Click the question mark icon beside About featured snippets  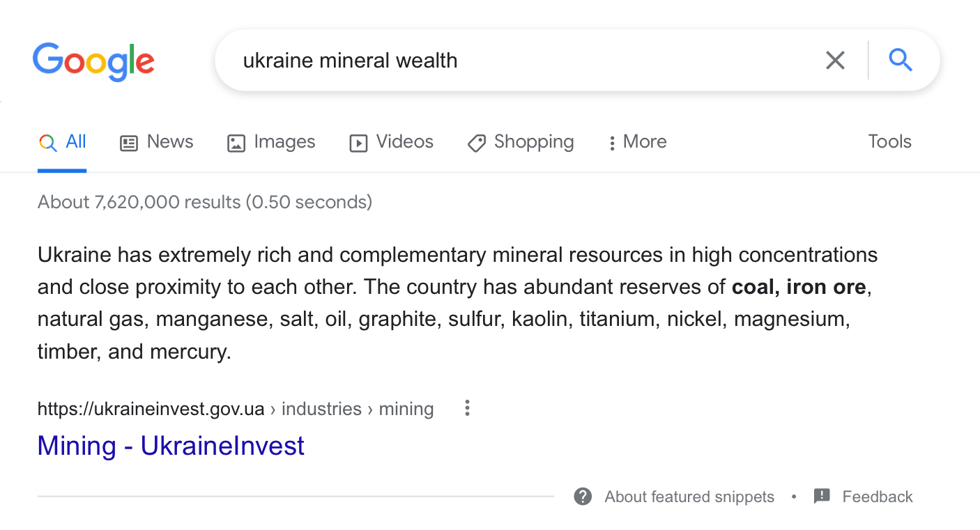pyautogui.click(x=583, y=497)
